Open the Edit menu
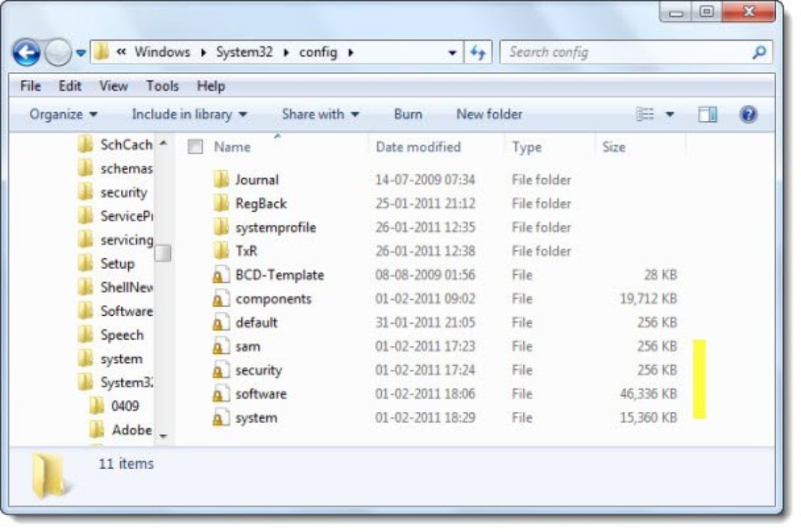Screen dimensions: 801x532 (x=70, y=86)
